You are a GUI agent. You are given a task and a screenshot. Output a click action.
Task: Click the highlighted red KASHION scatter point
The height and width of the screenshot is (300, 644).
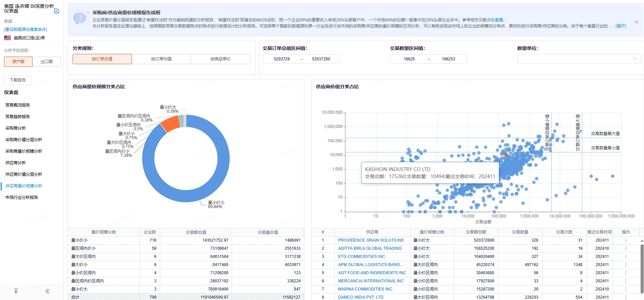coord(506,155)
